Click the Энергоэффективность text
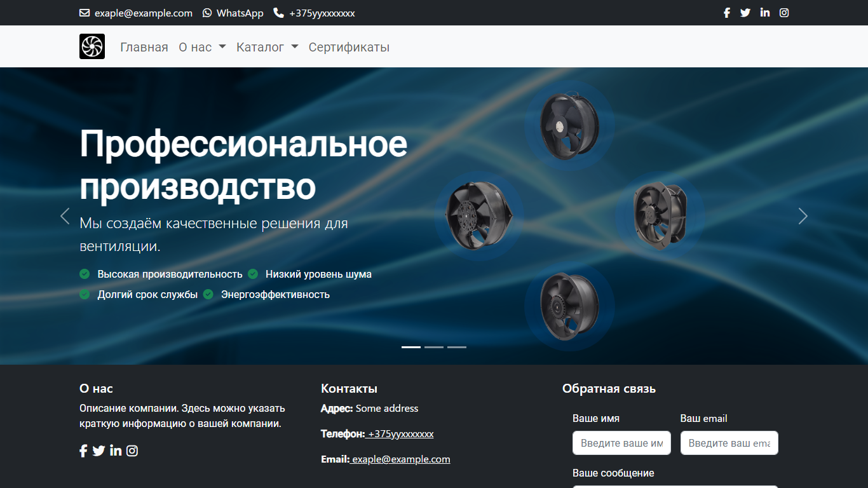The width and height of the screenshot is (868, 488). [x=275, y=294]
